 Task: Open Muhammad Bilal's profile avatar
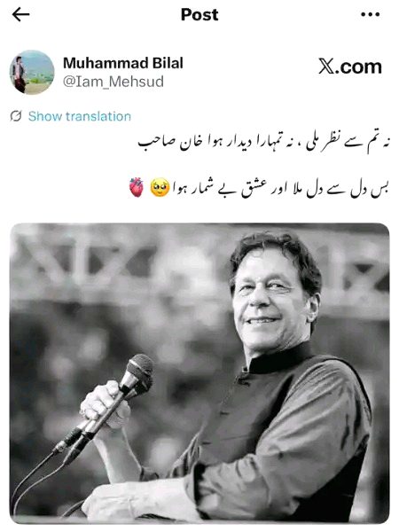tap(32, 73)
